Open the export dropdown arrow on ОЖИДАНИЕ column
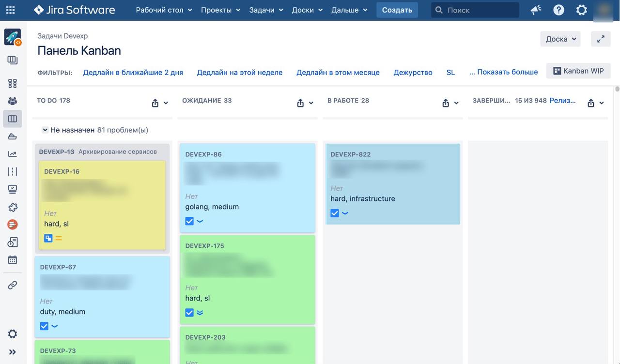The width and height of the screenshot is (620, 364). (x=310, y=103)
